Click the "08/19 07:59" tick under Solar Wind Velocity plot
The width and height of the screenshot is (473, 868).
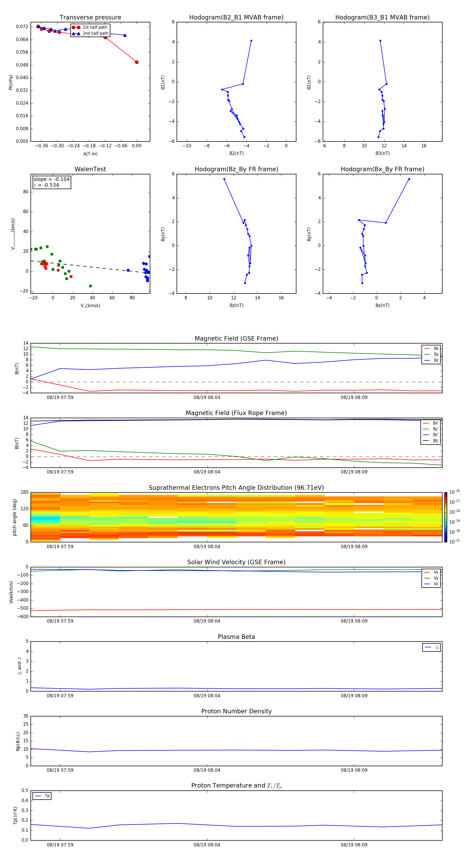[60, 621]
